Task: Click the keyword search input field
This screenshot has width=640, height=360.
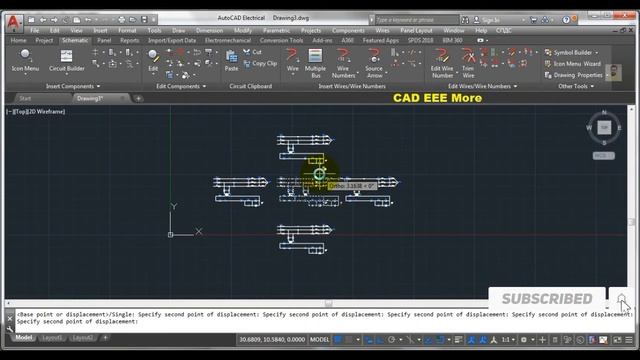Action: click(416, 20)
